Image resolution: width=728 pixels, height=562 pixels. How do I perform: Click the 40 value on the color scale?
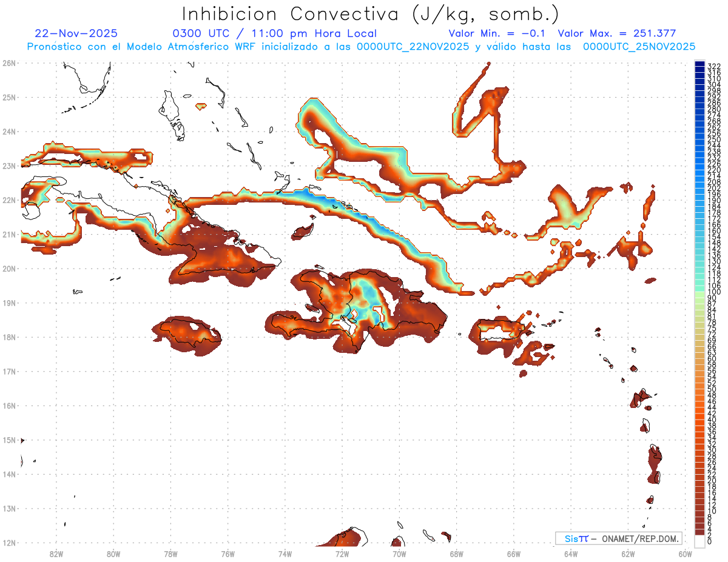tap(712, 420)
